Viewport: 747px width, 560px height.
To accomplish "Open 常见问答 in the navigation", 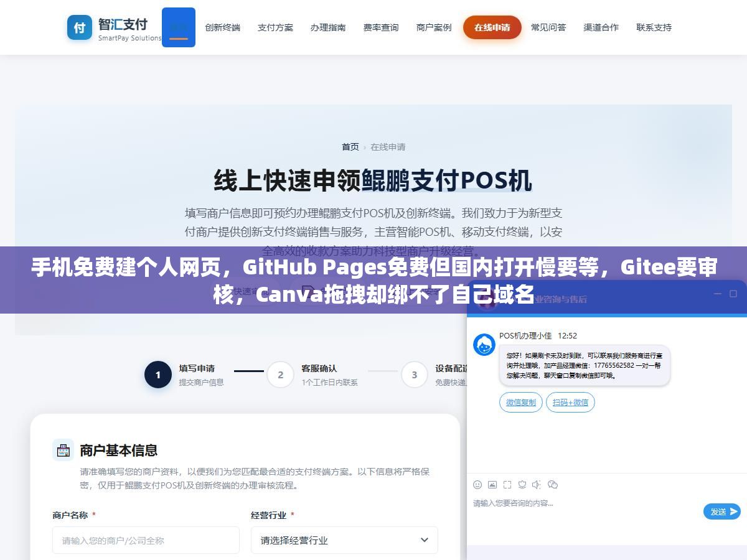I will click(x=548, y=27).
